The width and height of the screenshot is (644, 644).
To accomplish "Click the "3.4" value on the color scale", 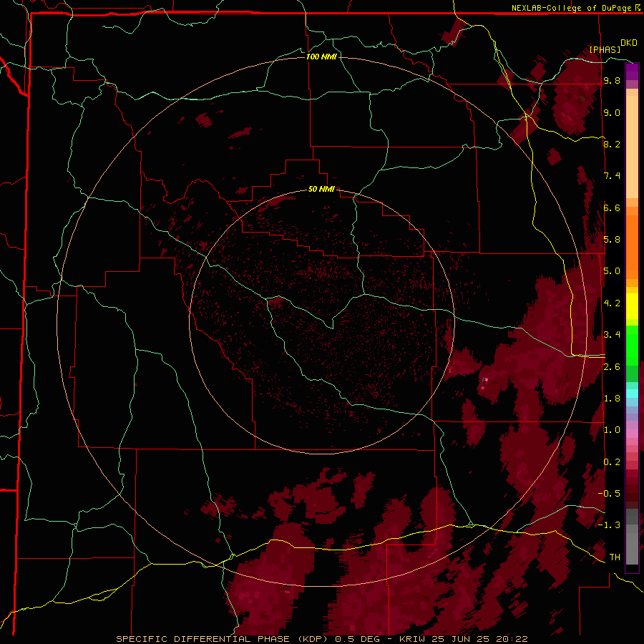I will [612, 335].
